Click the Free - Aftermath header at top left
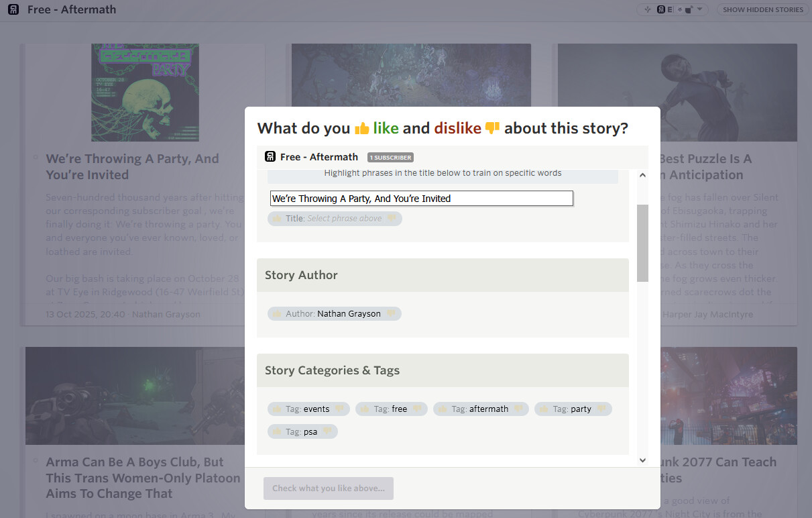812x518 pixels. [x=71, y=9]
